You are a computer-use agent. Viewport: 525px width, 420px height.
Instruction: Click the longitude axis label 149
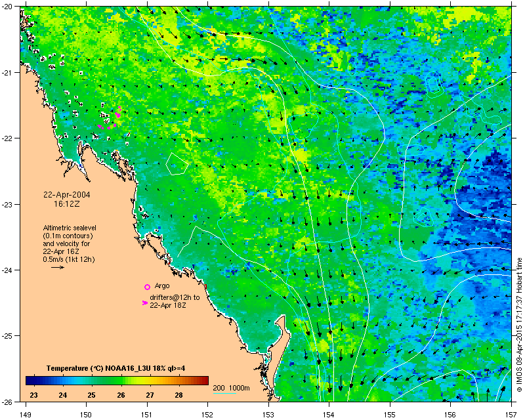(26, 415)
